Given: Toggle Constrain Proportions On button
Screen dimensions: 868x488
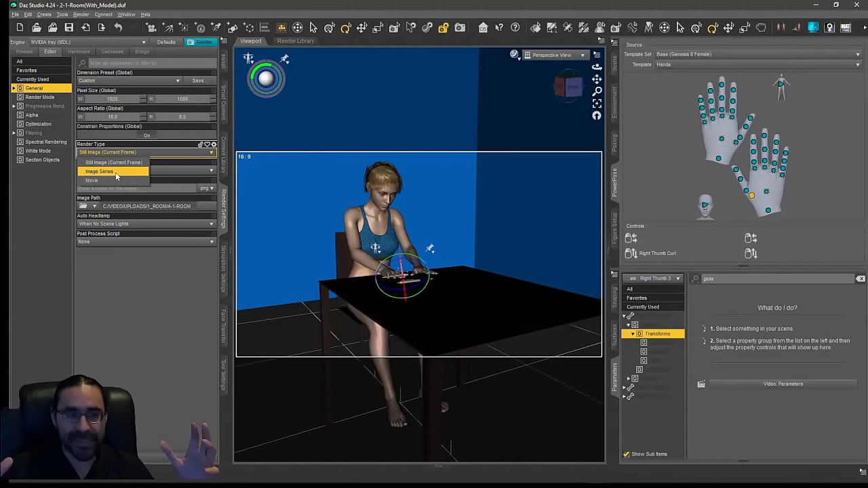Looking at the screenshot, I should coord(146,135).
